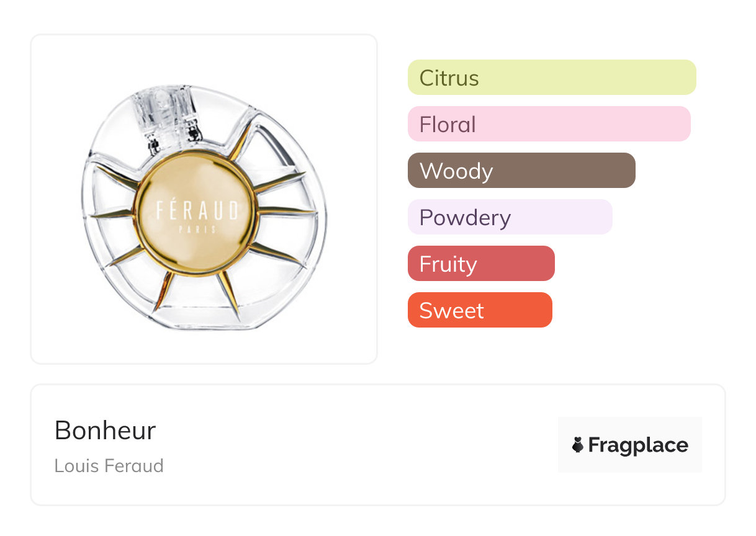Click the word Powdery label text
The height and width of the screenshot is (536, 756).
465,217
